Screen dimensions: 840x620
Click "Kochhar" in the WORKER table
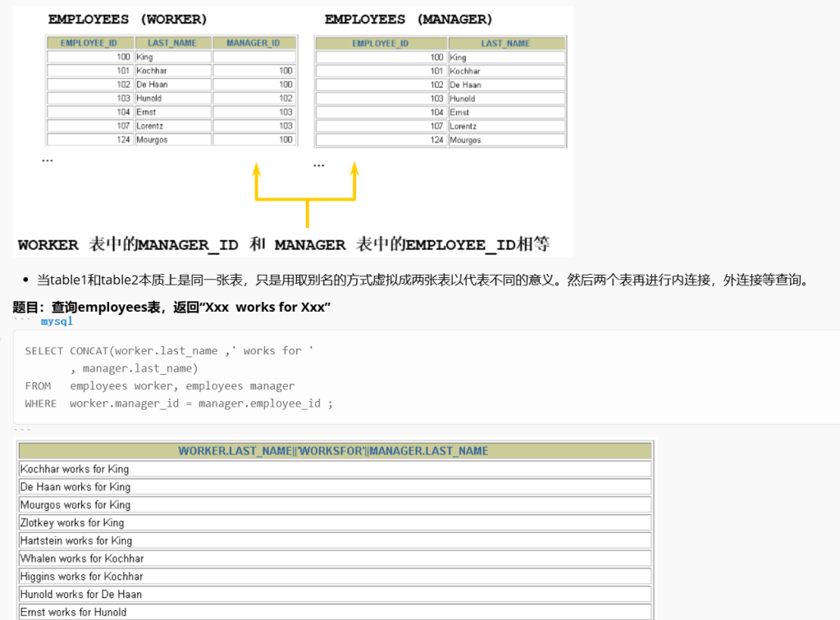coord(152,71)
